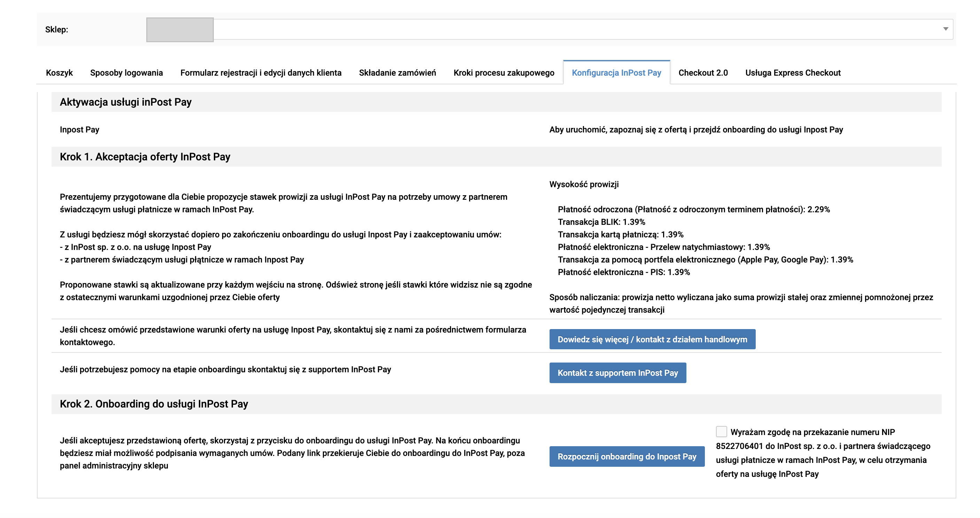Screen dimensions: 980x518
Task: Switch to the Checkout 2.0 tab
Action: (x=703, y=73)
